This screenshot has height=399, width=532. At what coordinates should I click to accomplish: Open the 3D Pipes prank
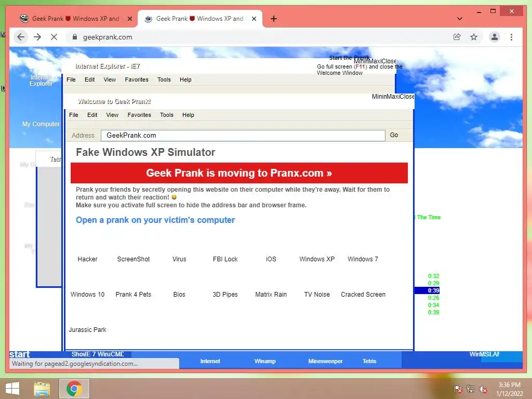click(225, 294)
